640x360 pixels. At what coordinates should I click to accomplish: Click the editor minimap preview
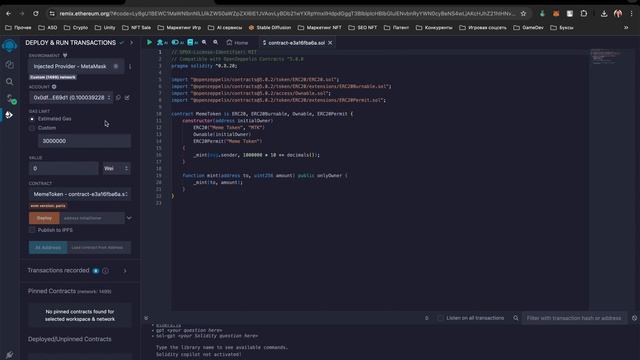click(606, 57)
